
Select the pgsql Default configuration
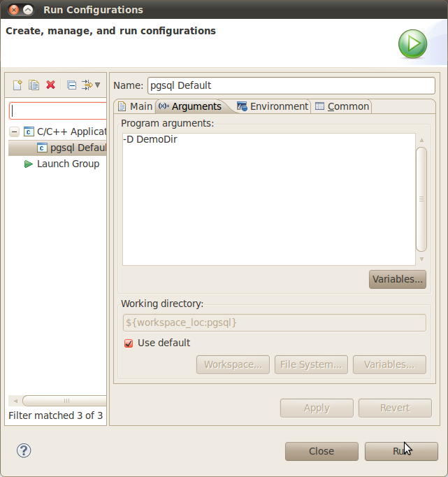pos(77,148)
